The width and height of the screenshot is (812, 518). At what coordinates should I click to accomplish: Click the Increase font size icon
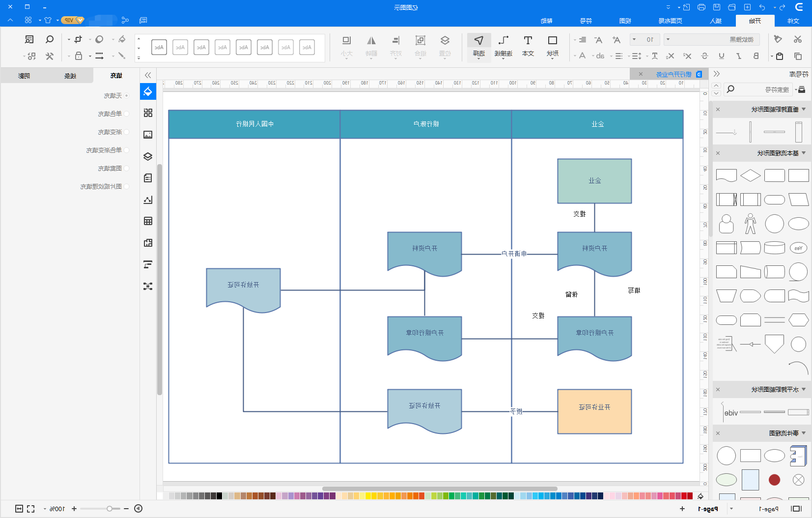tap(616, 40)
